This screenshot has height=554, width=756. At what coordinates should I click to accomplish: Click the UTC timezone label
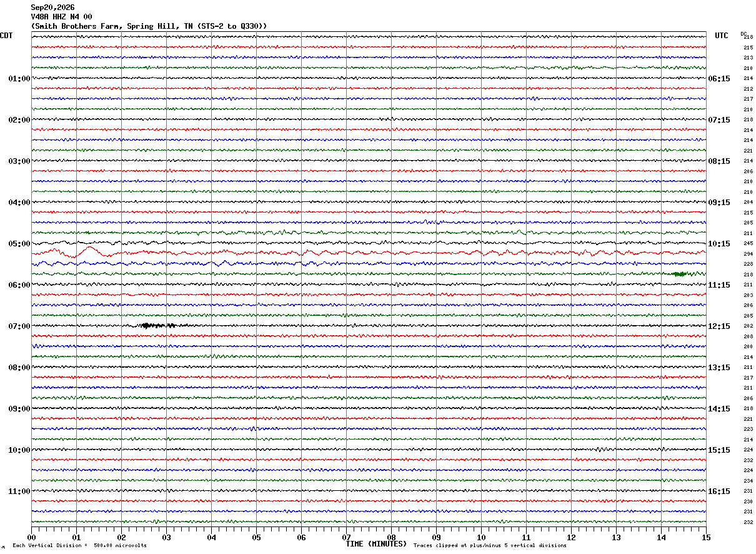pyautogui.click(x=722, y=36)
